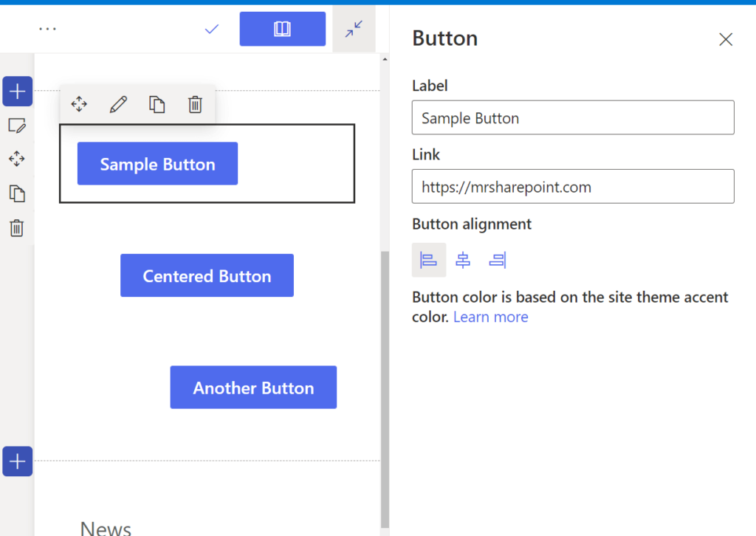Image resolution: width=756 pixels, height=536 pixels.
Task: Open the three-dots more options menu
Action: coord(47,29)
